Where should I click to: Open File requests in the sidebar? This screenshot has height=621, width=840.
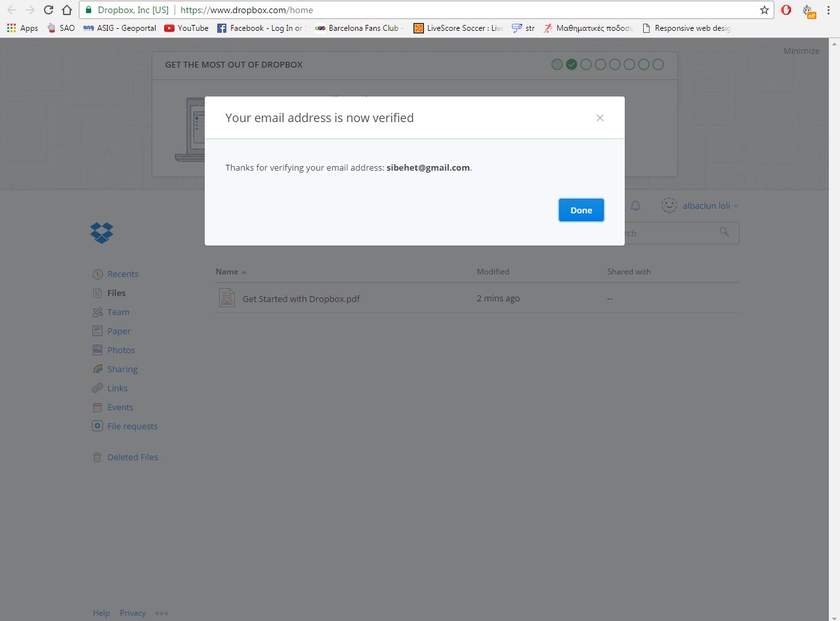tap(132, 426)
